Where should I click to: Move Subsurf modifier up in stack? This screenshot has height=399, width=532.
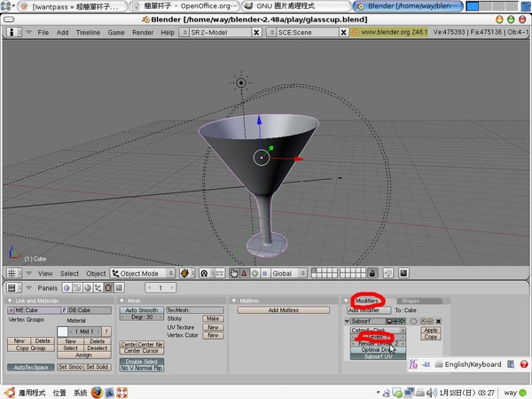[423, 321]
